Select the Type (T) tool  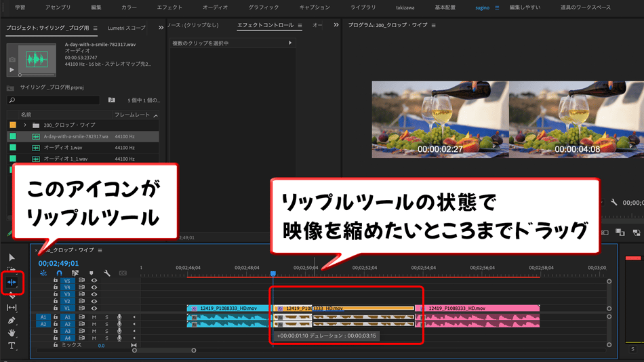(12, 346)
